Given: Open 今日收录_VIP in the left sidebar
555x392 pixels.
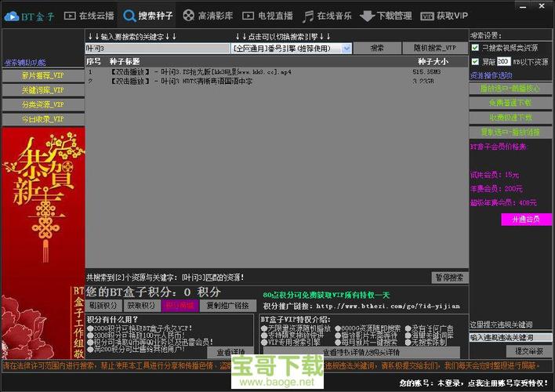Looking at the screenshot, I should pos(43,119).
